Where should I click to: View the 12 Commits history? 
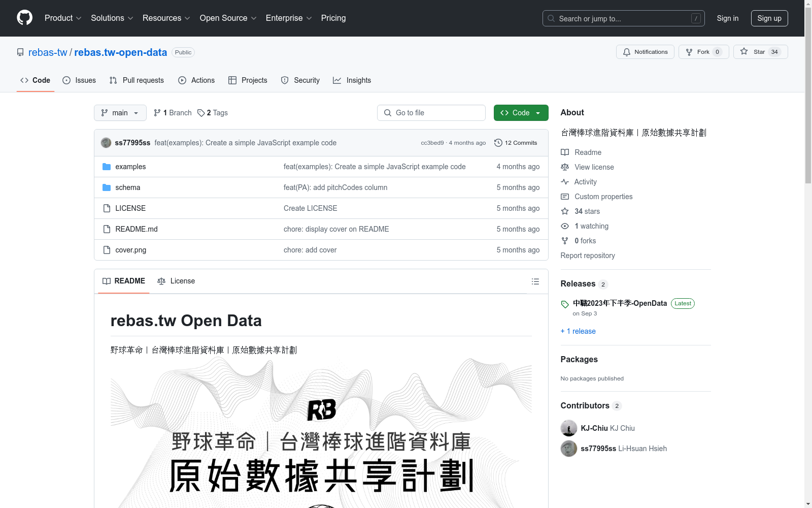[516, 143]
